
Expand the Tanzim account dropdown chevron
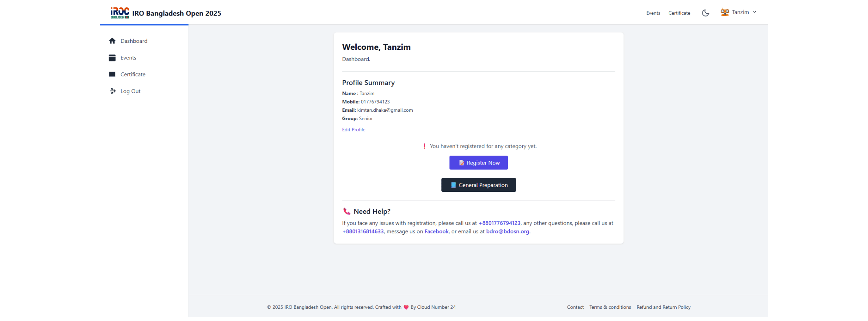tap(755, 12)
